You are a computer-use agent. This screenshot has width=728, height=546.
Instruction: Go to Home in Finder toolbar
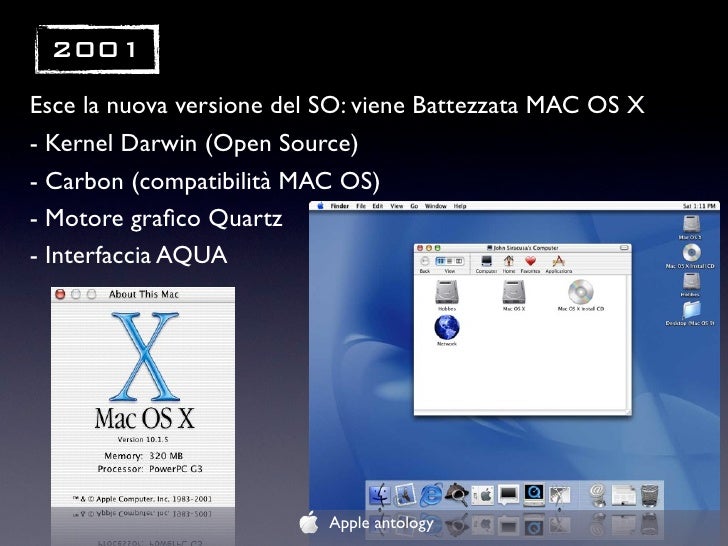click(509, 264)
